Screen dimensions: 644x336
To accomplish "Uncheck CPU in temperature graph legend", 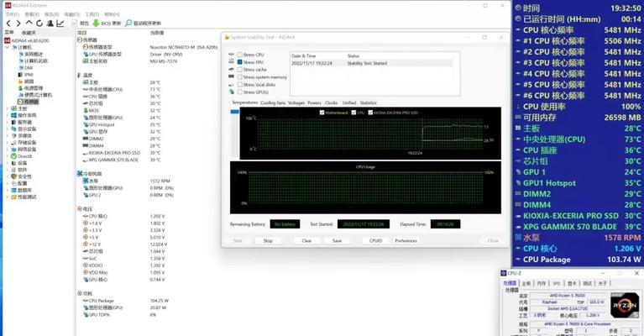I will [354, 112].
